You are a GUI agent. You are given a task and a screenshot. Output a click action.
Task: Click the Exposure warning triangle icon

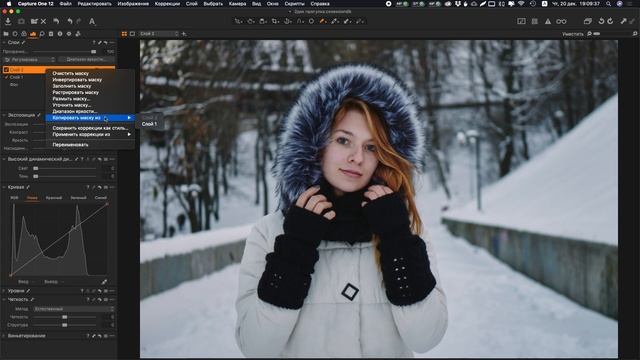[x=548, y=21]
